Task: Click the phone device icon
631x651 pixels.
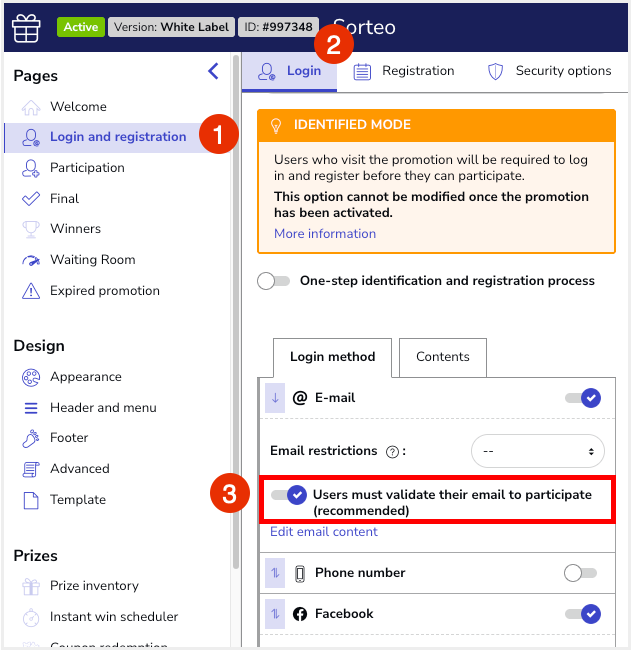Action: (x=300, y=574)
